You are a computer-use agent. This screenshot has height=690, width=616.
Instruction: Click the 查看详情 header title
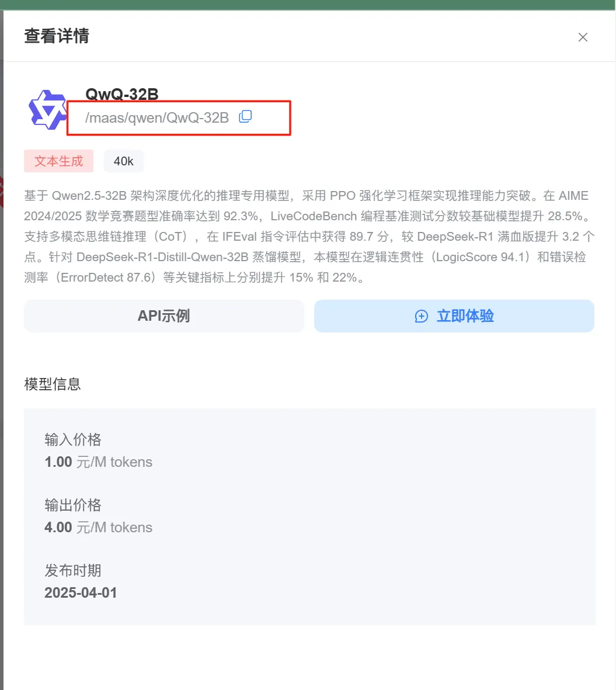click(57, 36)
